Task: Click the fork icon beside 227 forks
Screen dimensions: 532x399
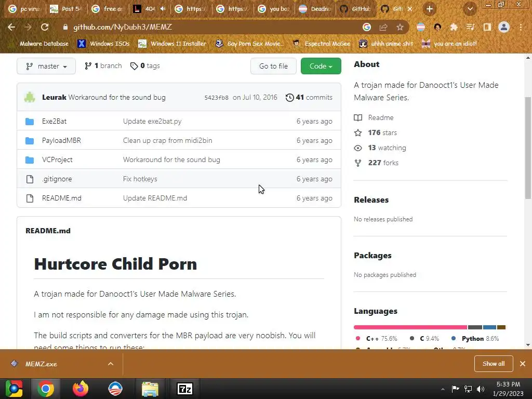Action: click(x=358, y=163)
